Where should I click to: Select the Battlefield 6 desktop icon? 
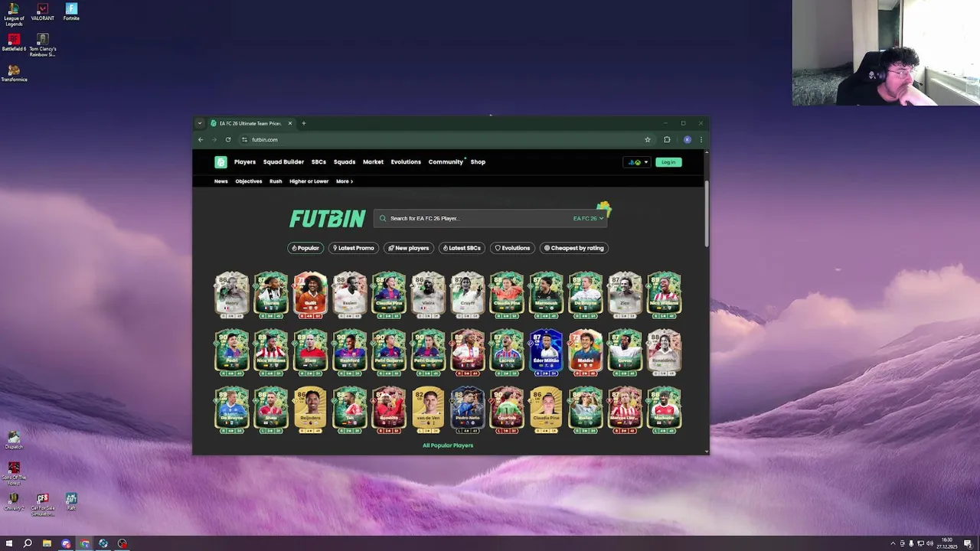(x=14, y=43)
